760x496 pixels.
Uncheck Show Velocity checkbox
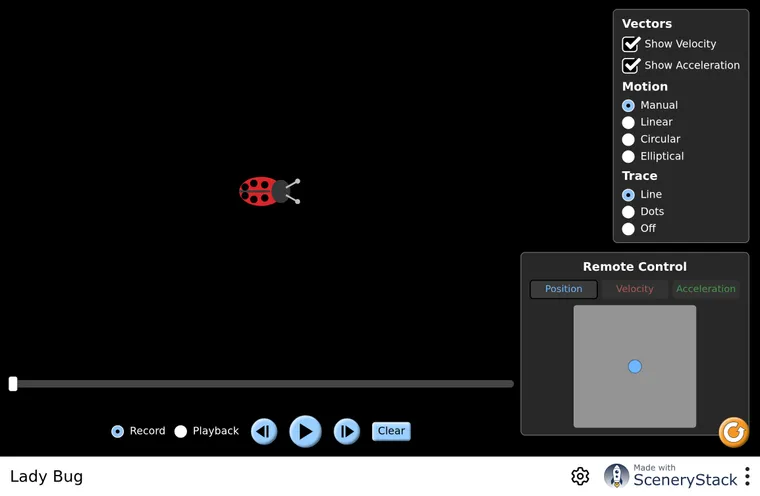[631, 44]
